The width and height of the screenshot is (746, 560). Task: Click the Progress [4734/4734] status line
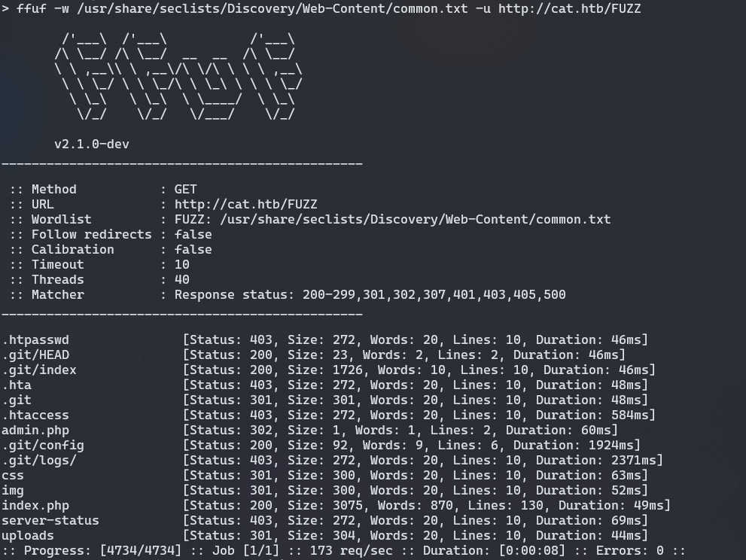[x=102, y=550]
